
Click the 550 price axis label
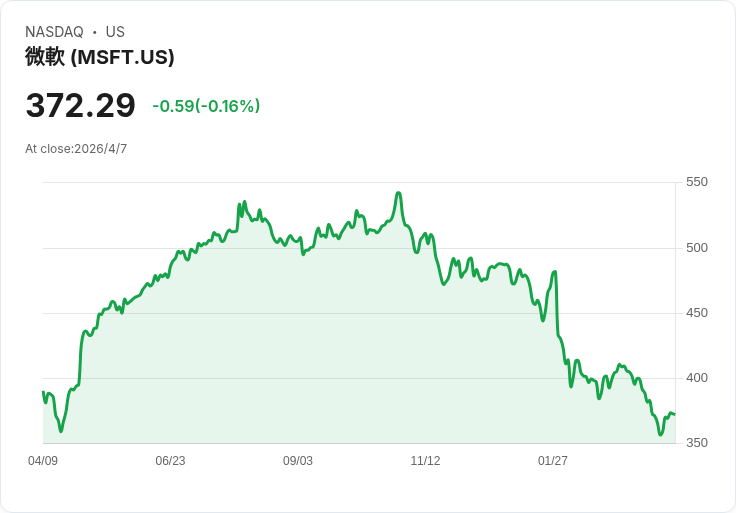pos(697,182)
